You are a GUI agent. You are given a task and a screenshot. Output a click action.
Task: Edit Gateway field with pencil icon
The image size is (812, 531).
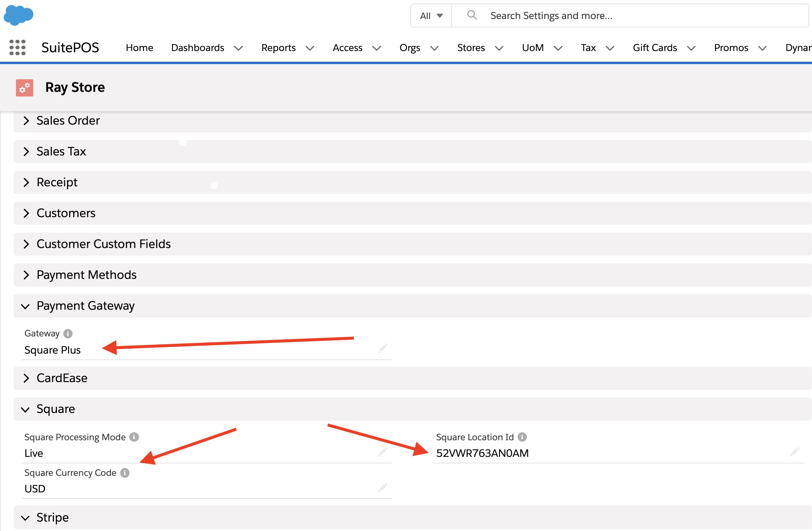click(383, 348)
